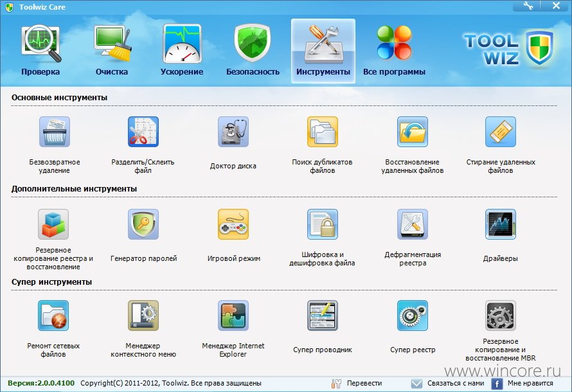Click the Связаться с нами link
572x392 pixels.
(456, 383)
